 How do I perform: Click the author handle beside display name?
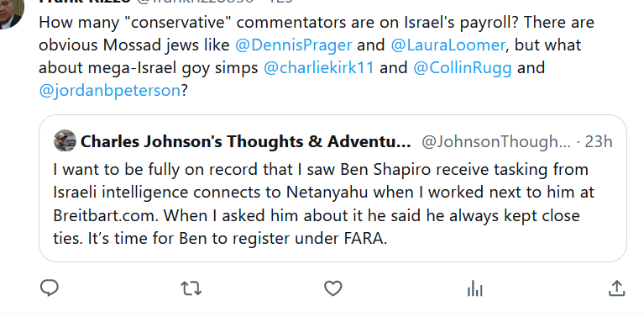[x=195, y=1]
